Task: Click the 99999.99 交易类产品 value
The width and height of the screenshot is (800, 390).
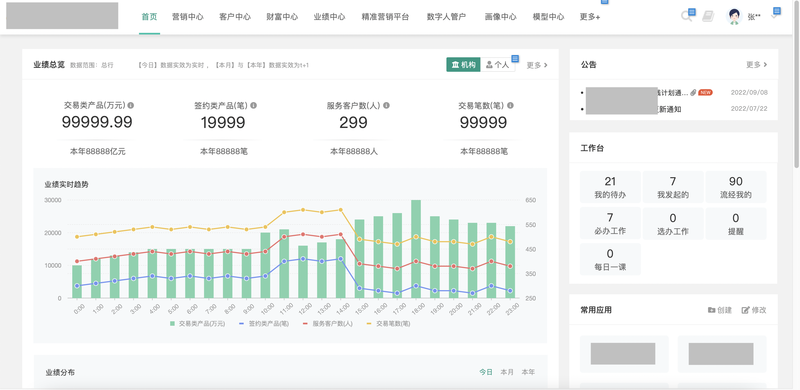Action: [x=97, y=122]
